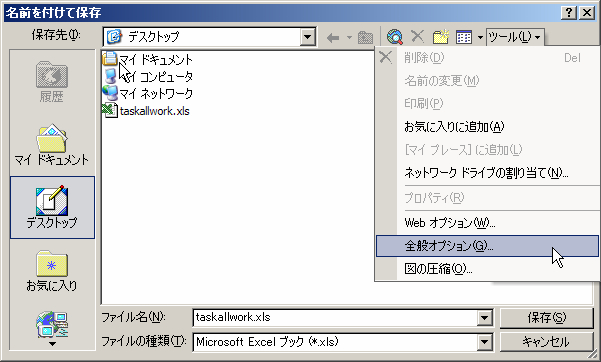Choose 削除(D) from tools menu
This screenshot has width=601, height=362.
pyautogui.click(x=487, y=58)
